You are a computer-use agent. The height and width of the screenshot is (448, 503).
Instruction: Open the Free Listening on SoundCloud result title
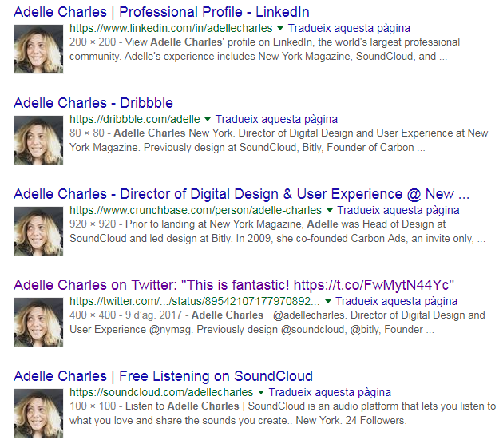(x=164, y=376)
